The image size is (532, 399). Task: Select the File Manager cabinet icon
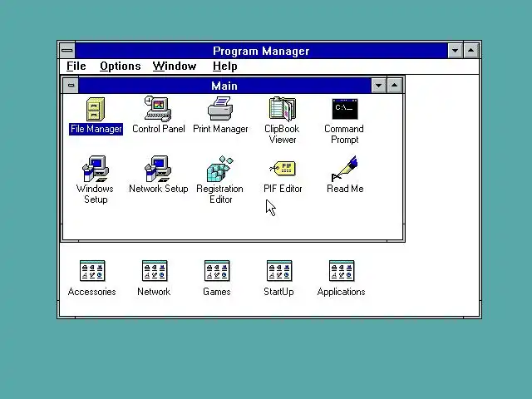point(96,109)
